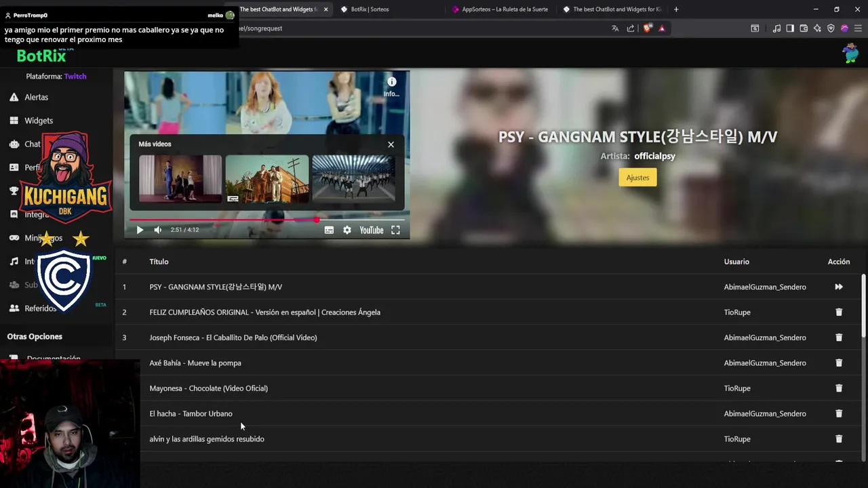Open the Chat robot icon in sidebar
This screenshot has width=868, height=488.
[x=14, y=144]
